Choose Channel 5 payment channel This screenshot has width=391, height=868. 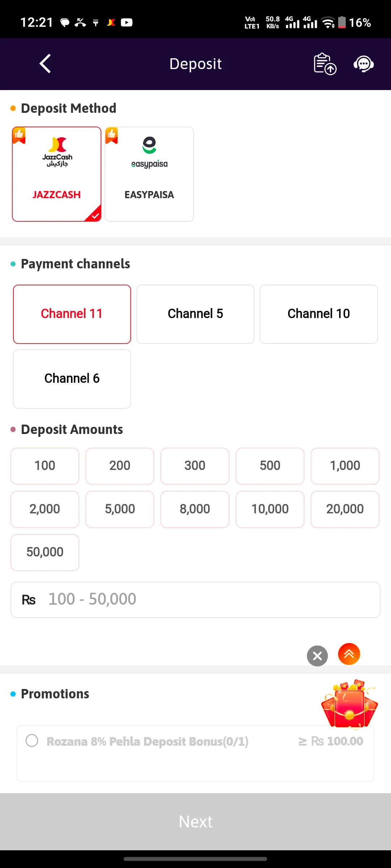(195, 314)
